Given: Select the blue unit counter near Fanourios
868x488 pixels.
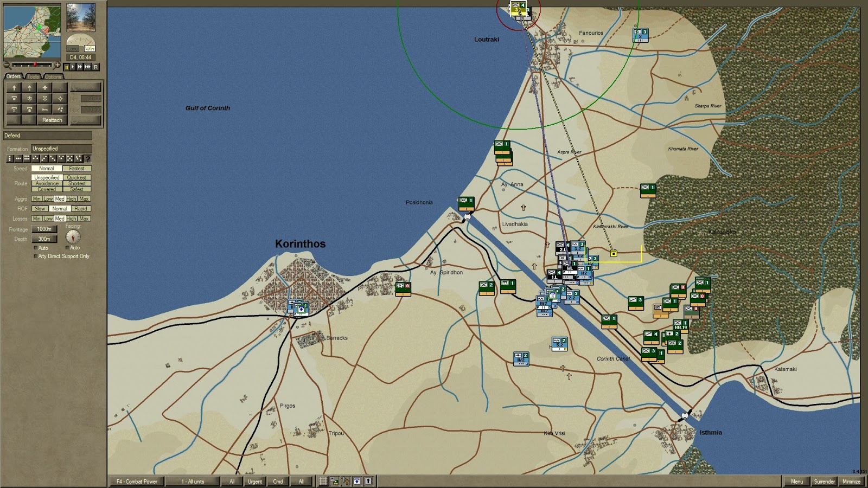Looking at the screenshot, I should 641,36.
